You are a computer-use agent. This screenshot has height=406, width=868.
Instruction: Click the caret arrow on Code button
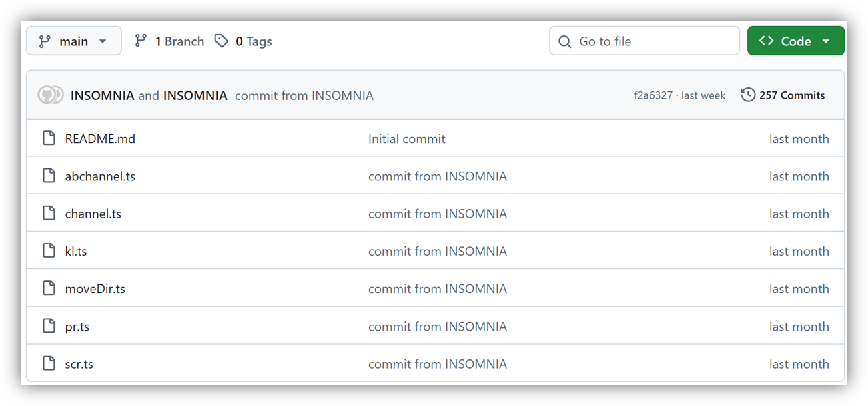(x=826, y=41)
